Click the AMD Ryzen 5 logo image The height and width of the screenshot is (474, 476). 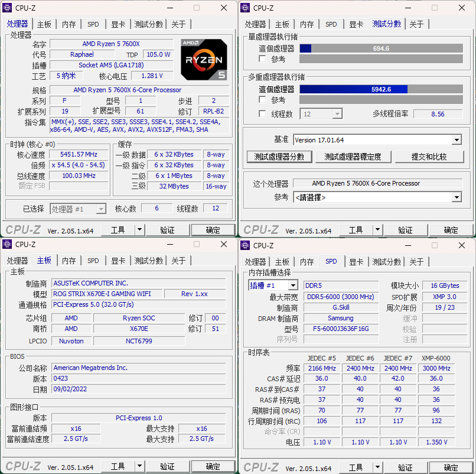click(204, 60)
